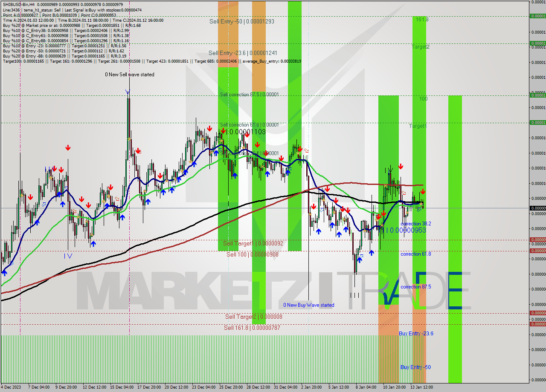Click the 'Buy %10 @ C_Entry88' line
The image size is (546, 392).
[x=66, y=40]
